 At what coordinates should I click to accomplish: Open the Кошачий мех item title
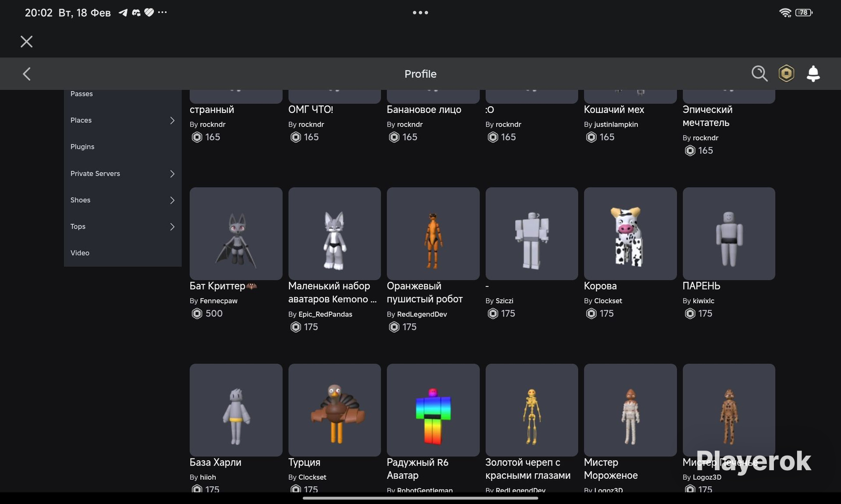[614, 109]
